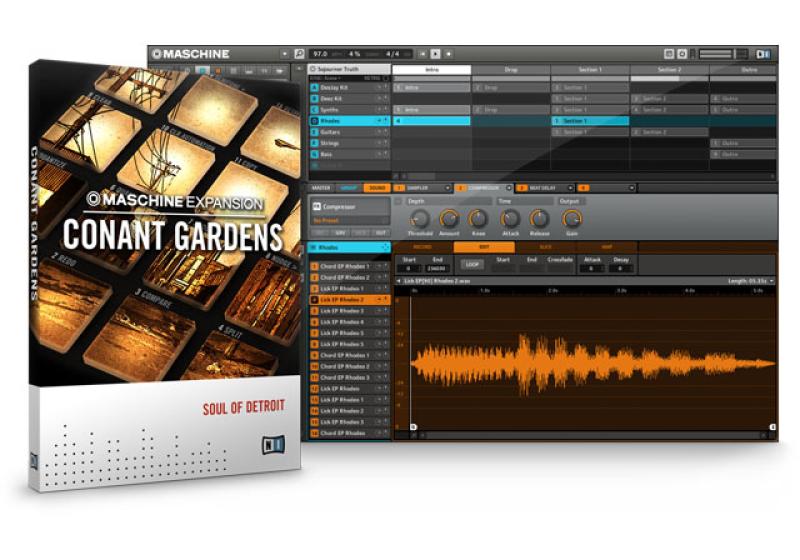The width and height of the screenshot is (800, 560).
Task: Click the LOOP button
Action: [x=472, y=265]
